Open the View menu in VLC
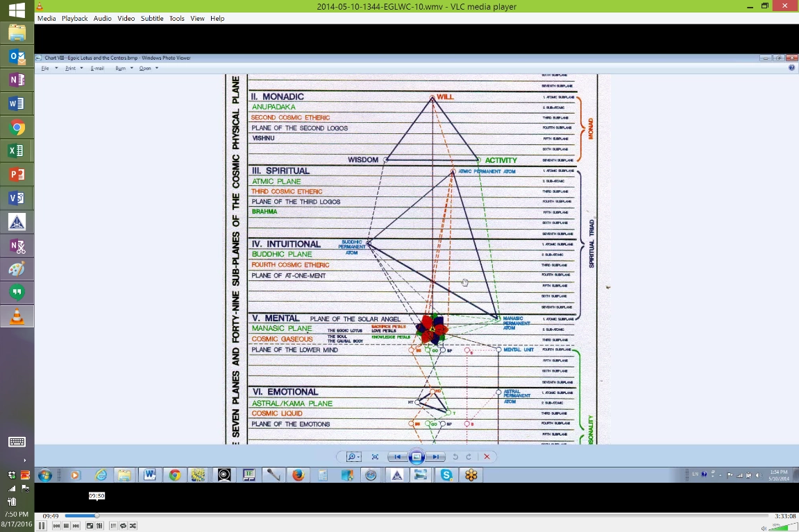The height and width of the screenshot is (532, 799). tap(197, 18)
